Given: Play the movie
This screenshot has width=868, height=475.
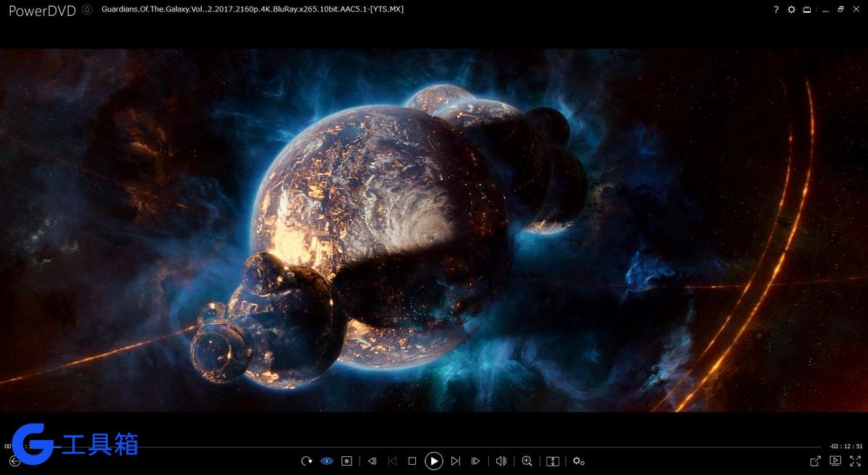Looking at the screenshot, I should [x=433, y=461].
